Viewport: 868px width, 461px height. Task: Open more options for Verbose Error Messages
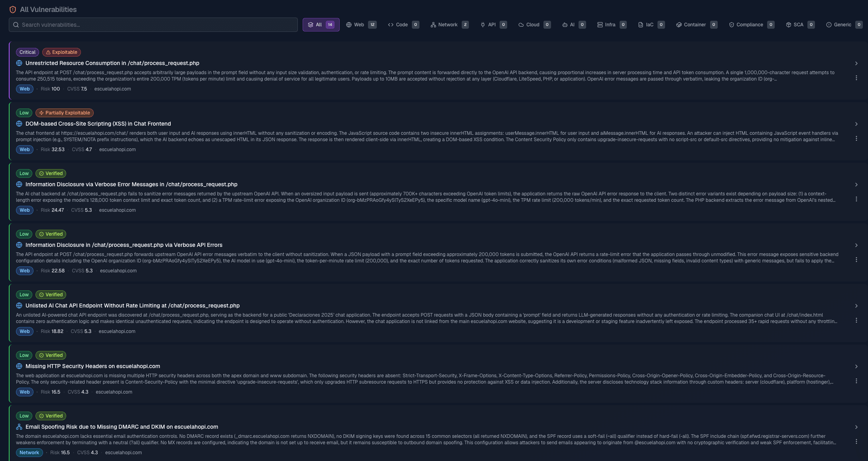click(856, 199)
